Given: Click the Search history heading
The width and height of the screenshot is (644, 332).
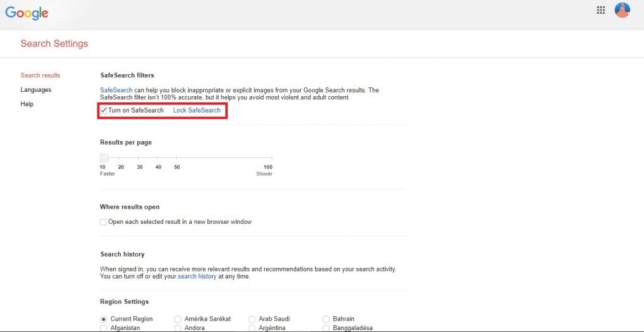Looking at the screenshot, I should pyautogui.click(x=123, y=254).
